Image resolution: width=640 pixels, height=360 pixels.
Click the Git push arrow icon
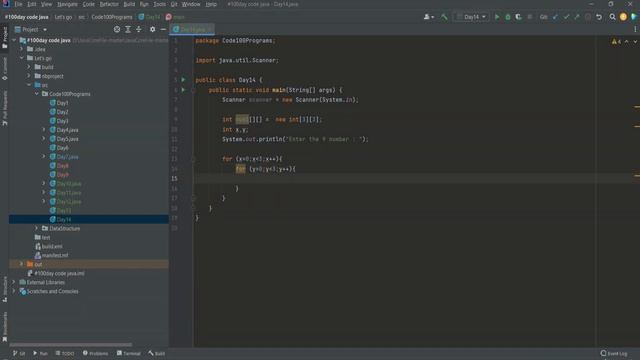click(x=577, y=17)
